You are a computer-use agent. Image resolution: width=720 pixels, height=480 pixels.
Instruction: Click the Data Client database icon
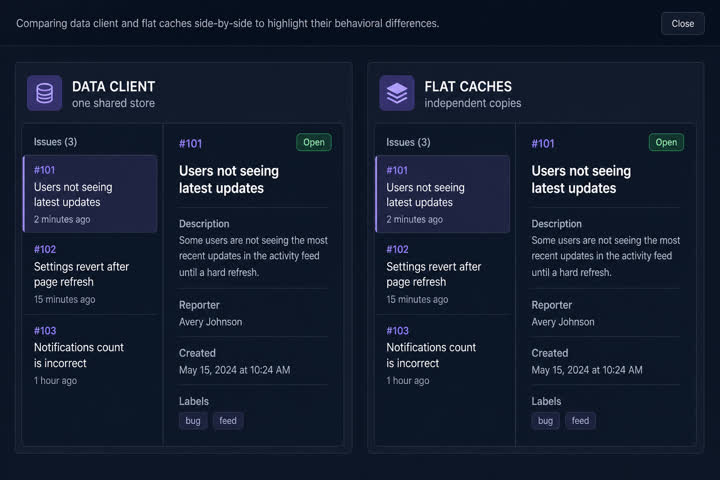coord(45,93)
